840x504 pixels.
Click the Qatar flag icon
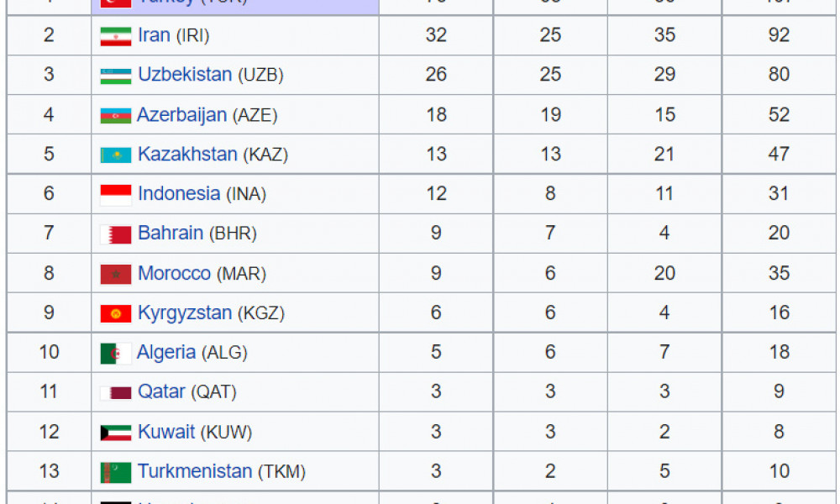coord(116,393)
